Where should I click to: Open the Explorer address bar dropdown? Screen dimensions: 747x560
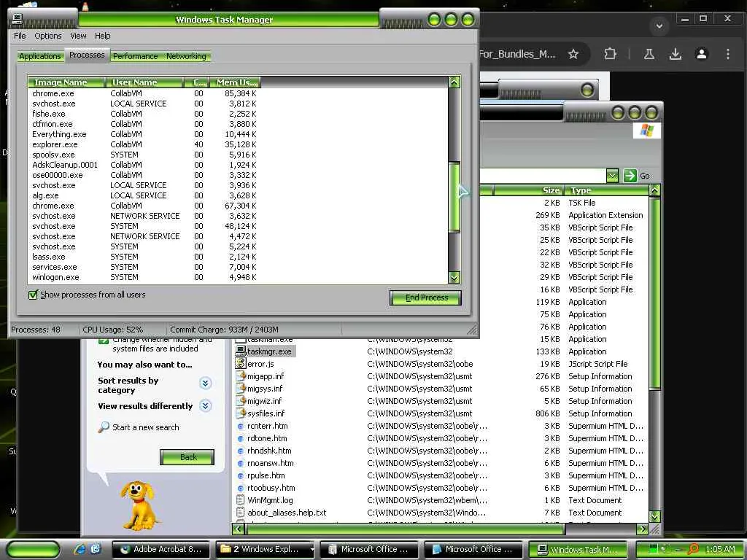pyautogui.click(x=612, y=176)
